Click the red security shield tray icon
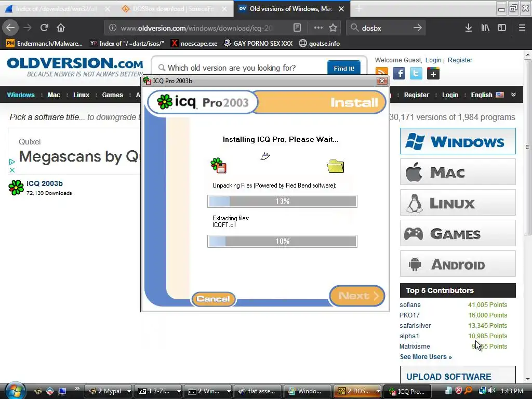The width and height of the screenshot is (532, 399). point(459,391)
